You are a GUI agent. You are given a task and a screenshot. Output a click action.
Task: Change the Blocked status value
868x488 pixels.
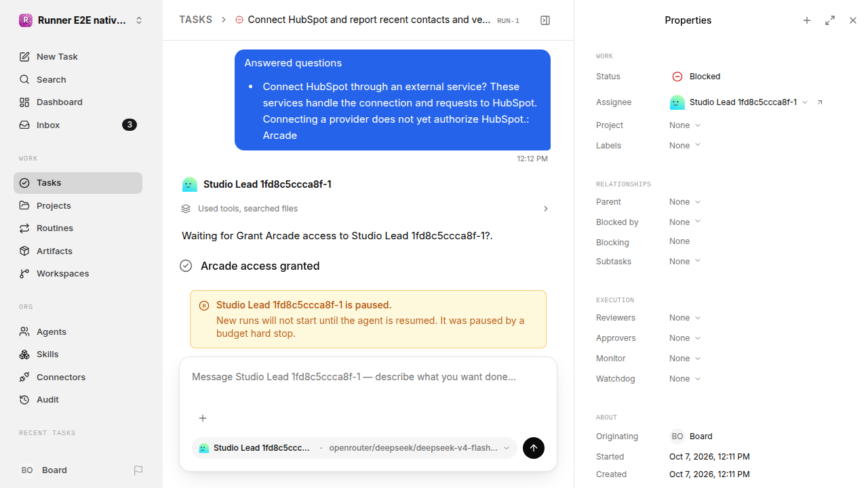point(696,77)
